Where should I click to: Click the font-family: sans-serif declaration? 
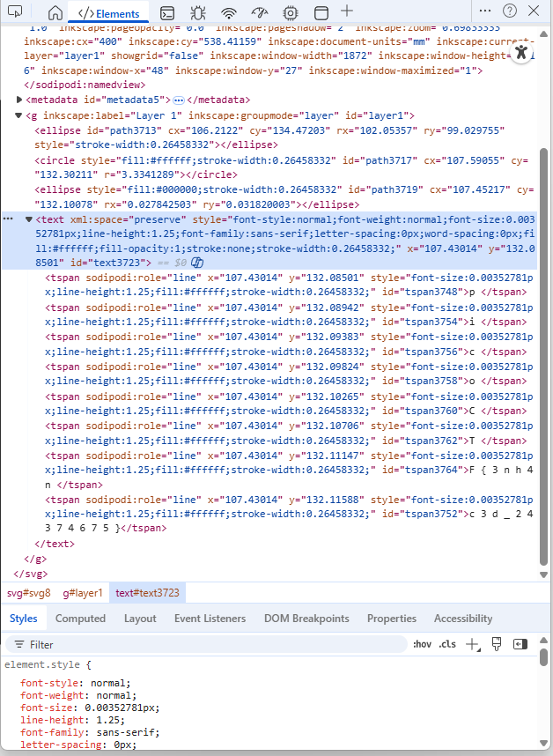point(90,732)
